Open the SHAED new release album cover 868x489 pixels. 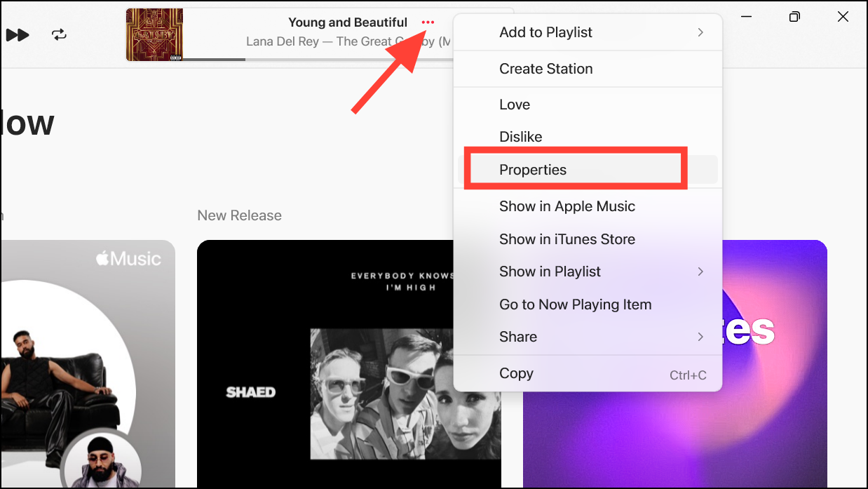click(349, 364)
